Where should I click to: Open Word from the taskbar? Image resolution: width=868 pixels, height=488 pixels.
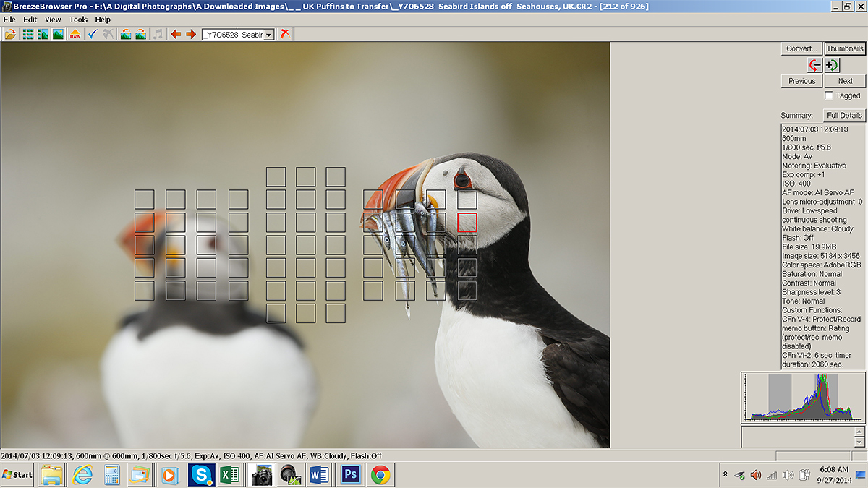click(319, 475)
